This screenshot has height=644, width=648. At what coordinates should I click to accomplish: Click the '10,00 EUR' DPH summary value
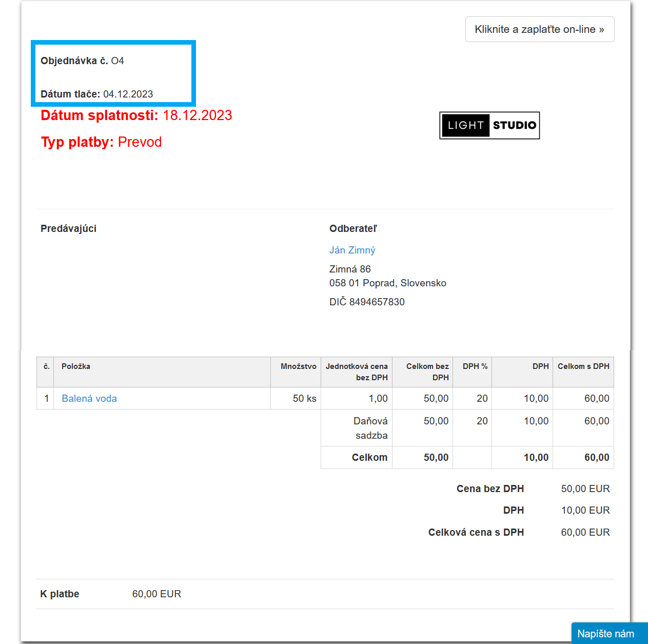click(585, 510)
